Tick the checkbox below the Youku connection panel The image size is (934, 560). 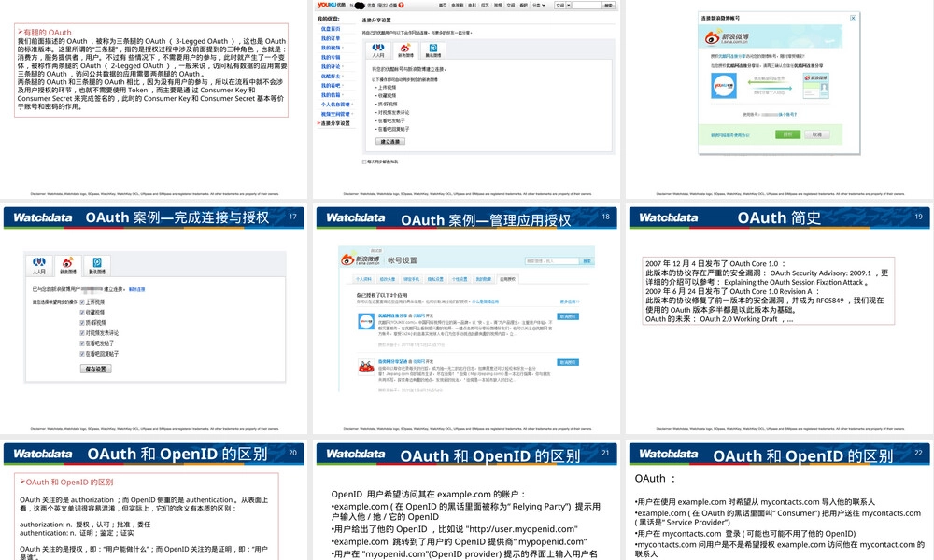click(x=364, y=161)
